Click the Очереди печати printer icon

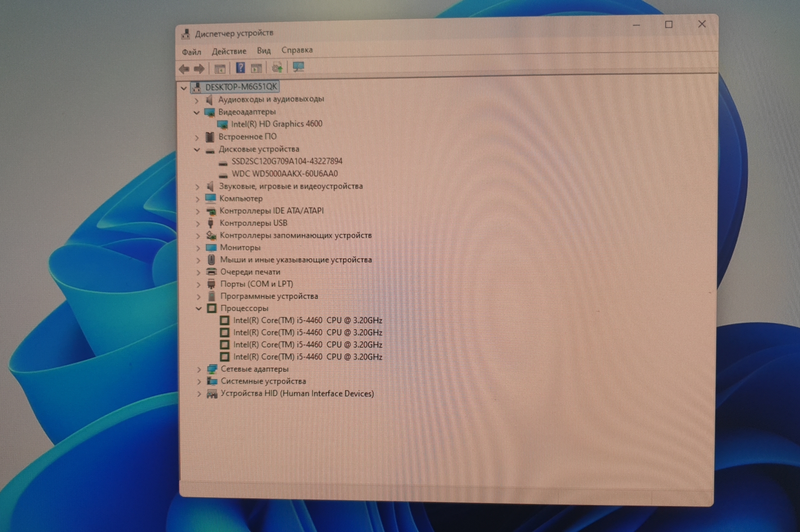[212, 272]
